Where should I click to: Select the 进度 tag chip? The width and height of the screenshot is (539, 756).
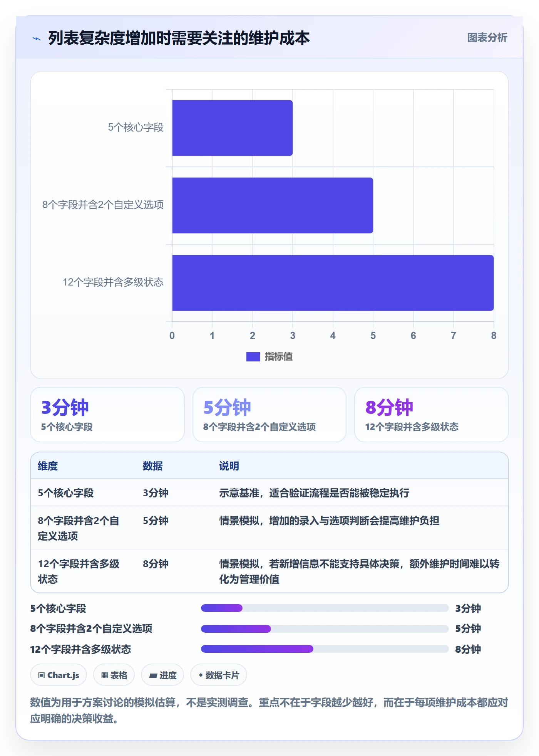coord(162,675)
